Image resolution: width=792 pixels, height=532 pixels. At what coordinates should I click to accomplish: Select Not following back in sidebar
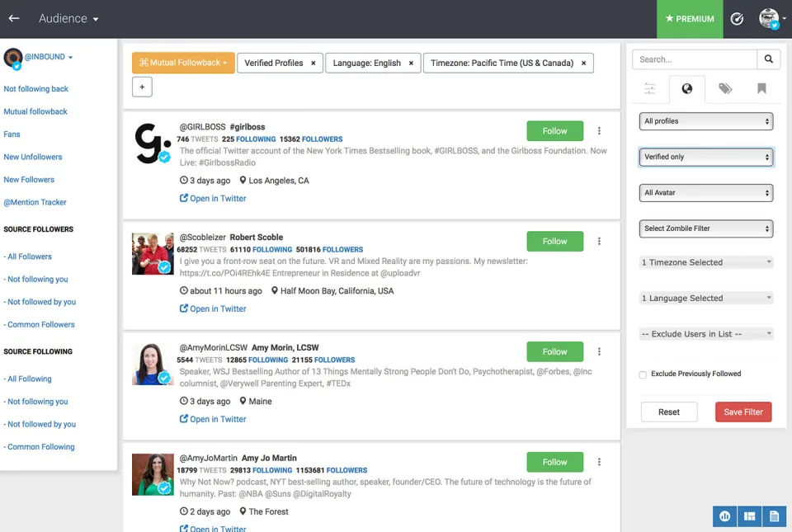click(x=35, y=89)
